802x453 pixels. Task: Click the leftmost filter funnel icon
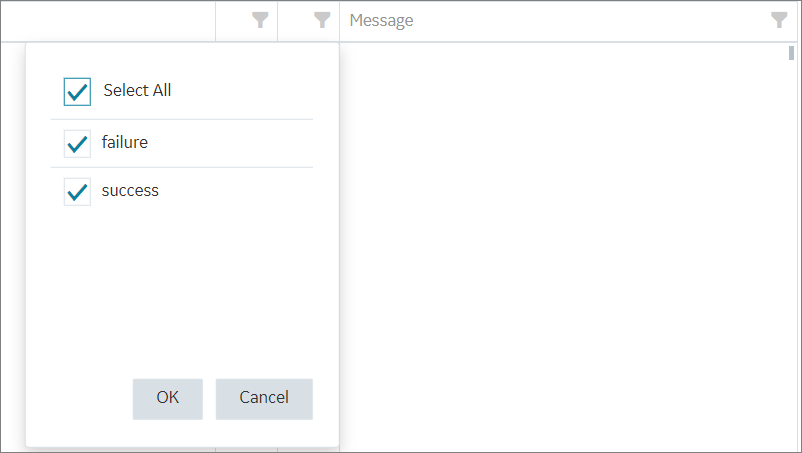pyautogui.click(x=260, y=20)
